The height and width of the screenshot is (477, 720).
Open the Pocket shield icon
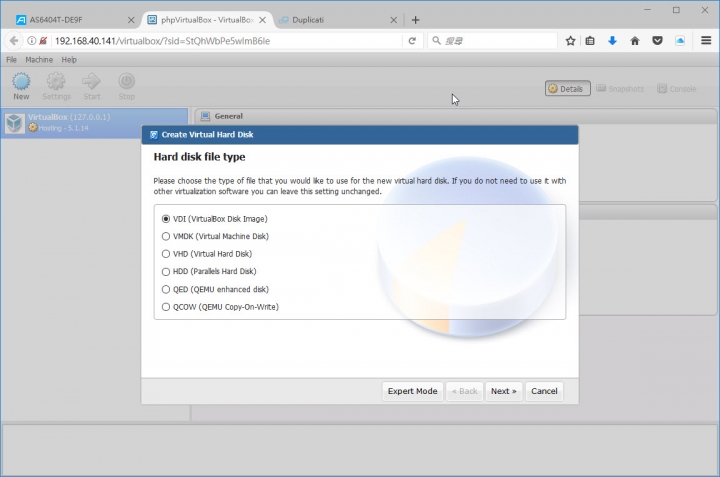click(x=658, y=41)
